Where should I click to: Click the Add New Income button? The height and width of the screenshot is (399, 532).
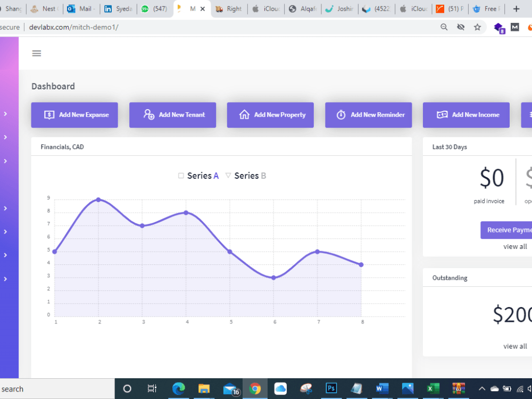466,115
